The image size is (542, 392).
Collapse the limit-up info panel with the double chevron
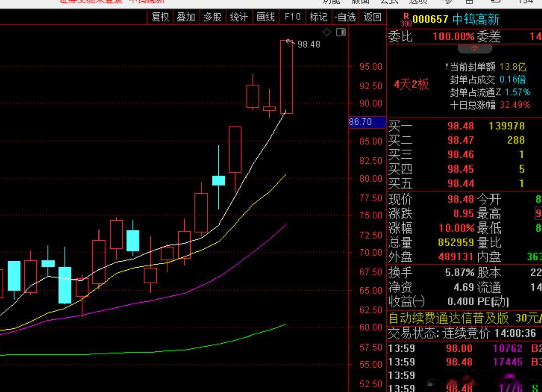pyautogui.click(x=475, y=49)
